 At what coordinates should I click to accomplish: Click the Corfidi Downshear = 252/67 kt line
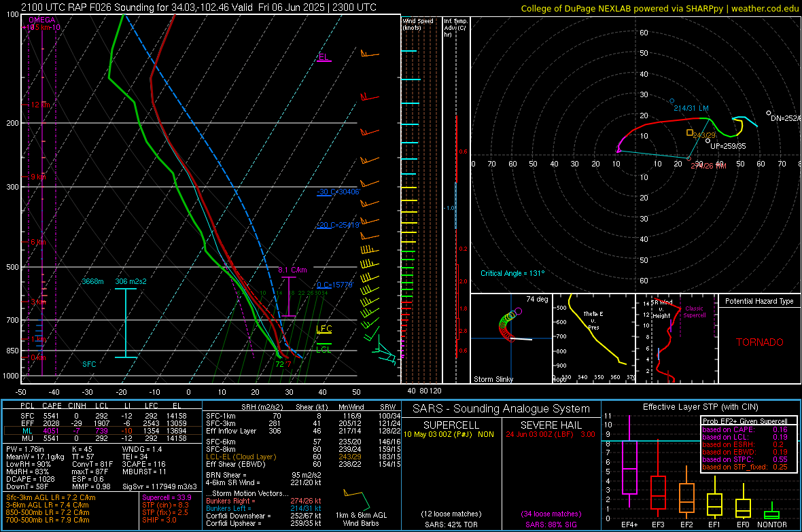pyautogui.click(x=264, y=516)
